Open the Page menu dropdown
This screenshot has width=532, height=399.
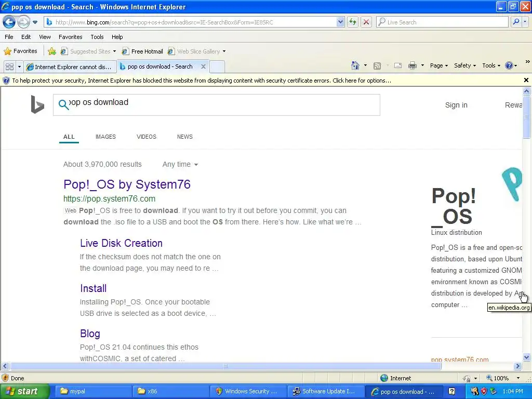(x=439, y=65)
